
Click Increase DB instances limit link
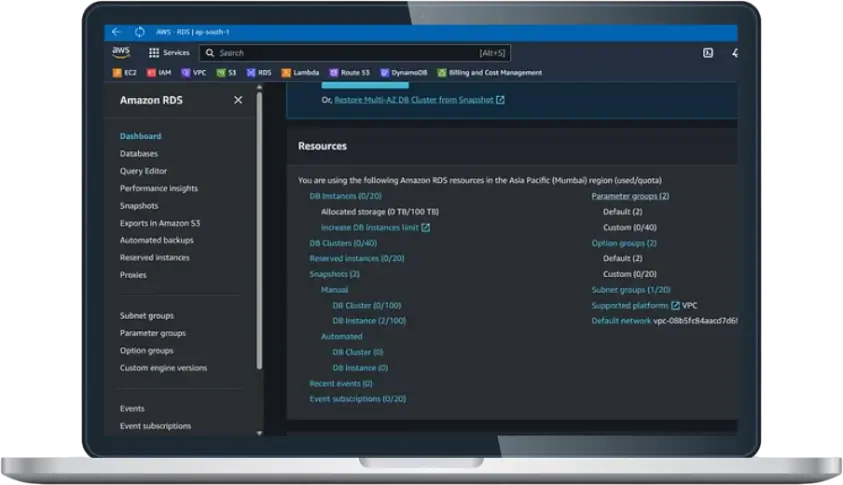click(x=370, y=227)
